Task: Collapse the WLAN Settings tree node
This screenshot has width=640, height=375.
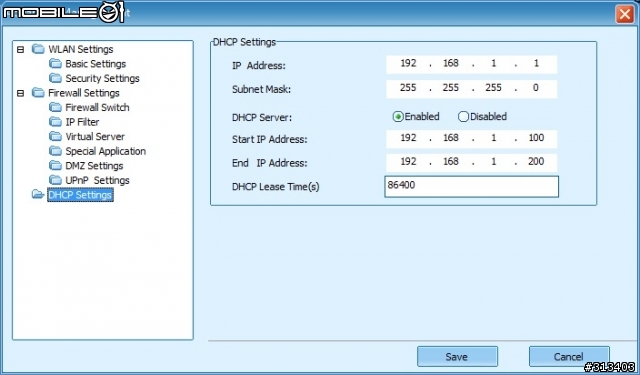Action: tap(20, 50)
